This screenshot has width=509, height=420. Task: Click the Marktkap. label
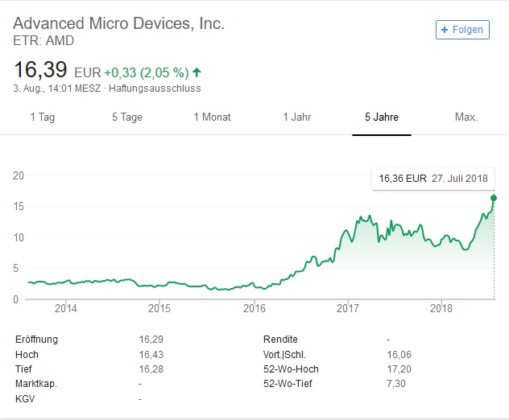pyautogui.click(x=36, y=384)
